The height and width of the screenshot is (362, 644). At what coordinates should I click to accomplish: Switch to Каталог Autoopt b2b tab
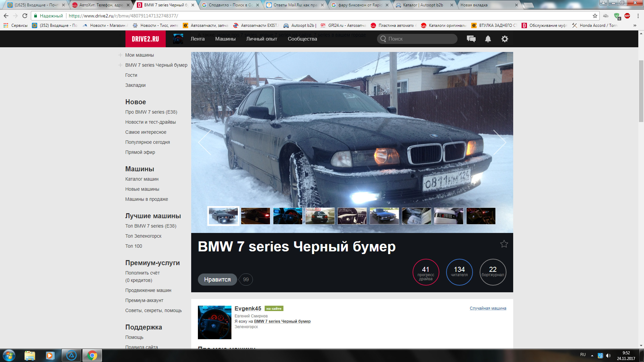coord(424,5)
